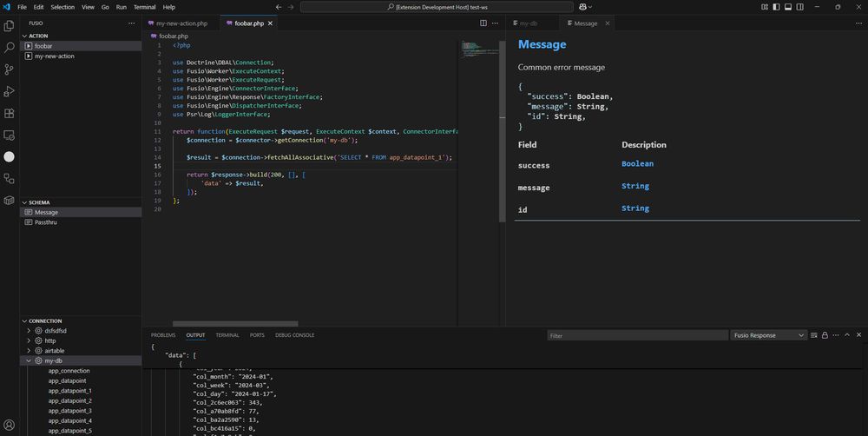This screenshot has height=436, width=868.
Task: Open the Fusio sidebar more actions
Action: [x=131, y=23]
